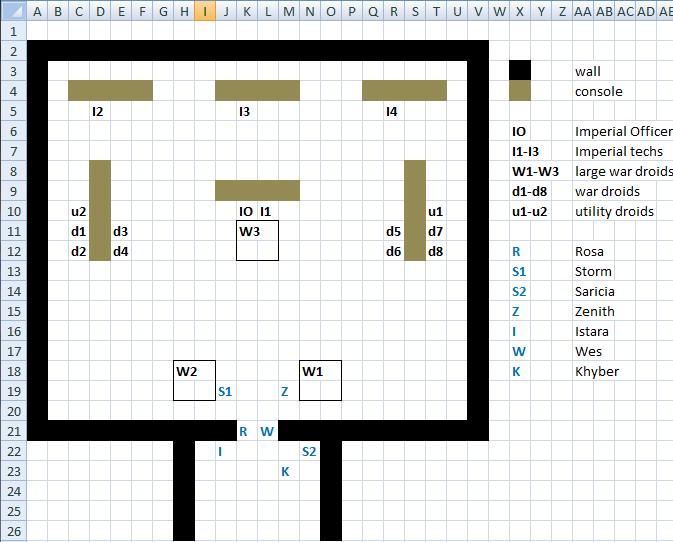The height and width of the screenshot is (542, 673).
Task: Click the "u2" cell in the room
Action: [x=79, y=212]
